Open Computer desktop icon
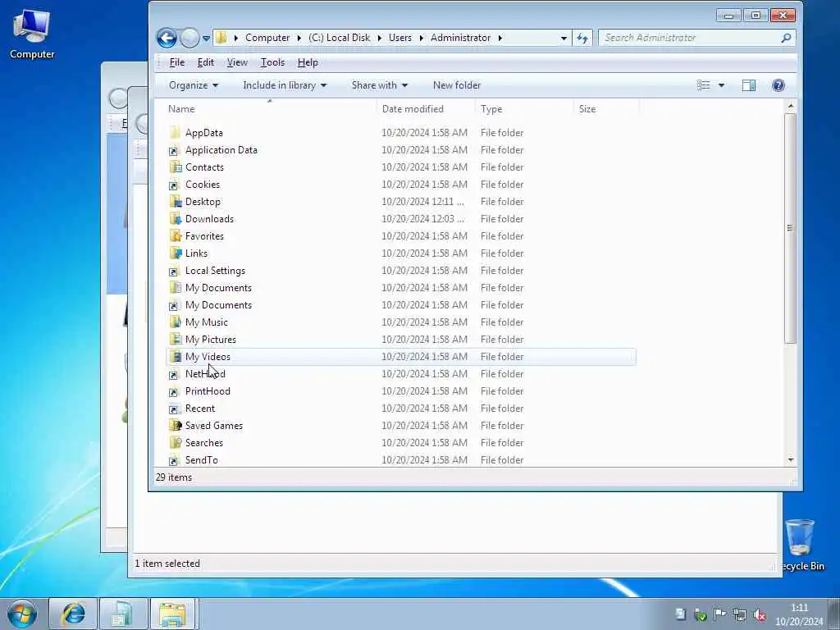The image size is (840, 630). click(32, 34)
